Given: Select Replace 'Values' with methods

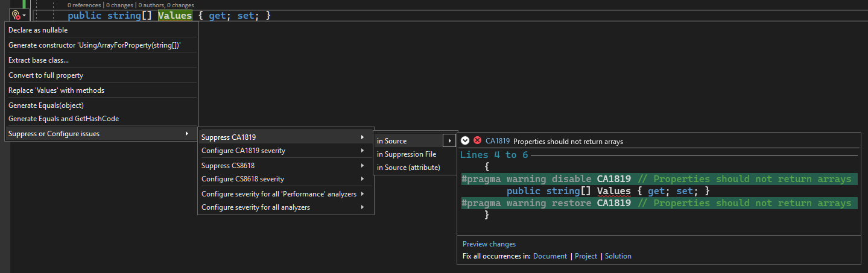Looking at the screenshot, I should (x=101, y=90).
